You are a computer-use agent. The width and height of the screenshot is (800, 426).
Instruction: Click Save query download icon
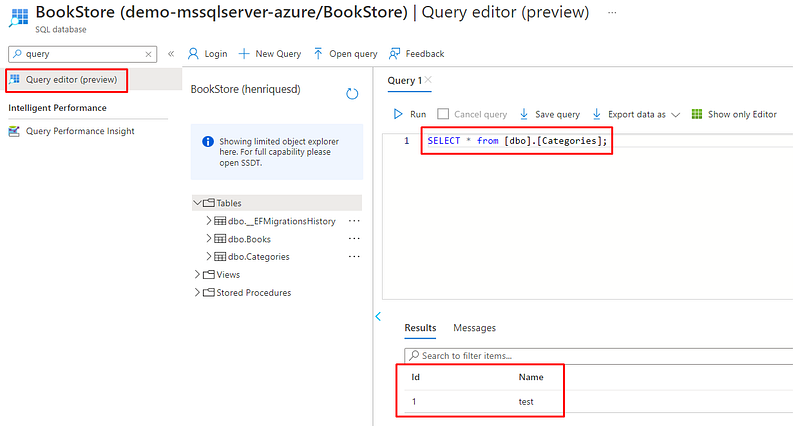(x=523, y=114)
